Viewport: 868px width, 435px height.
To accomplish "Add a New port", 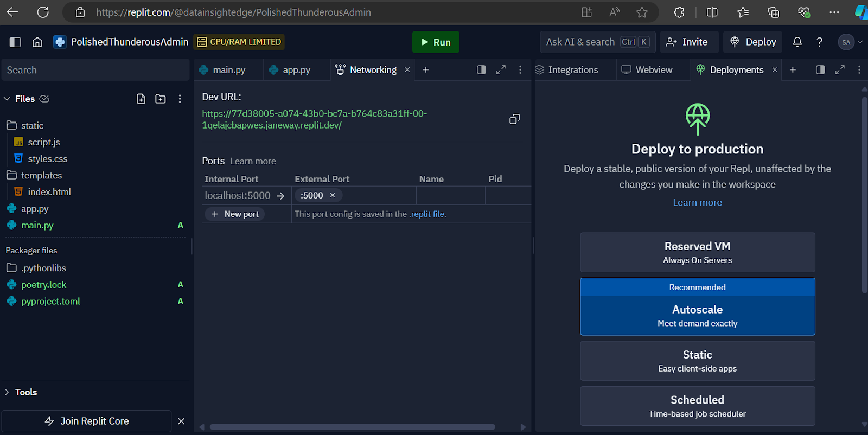I will (x=235, y=214).
